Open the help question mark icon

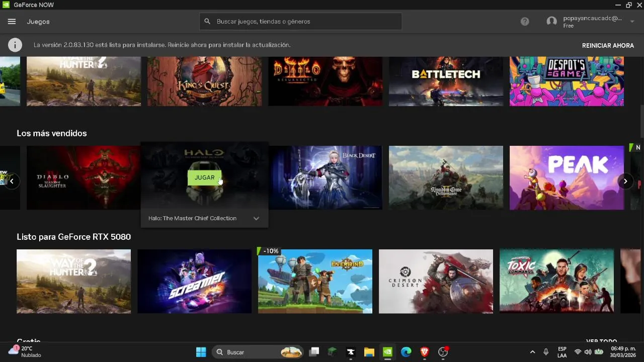coord(525,22)
